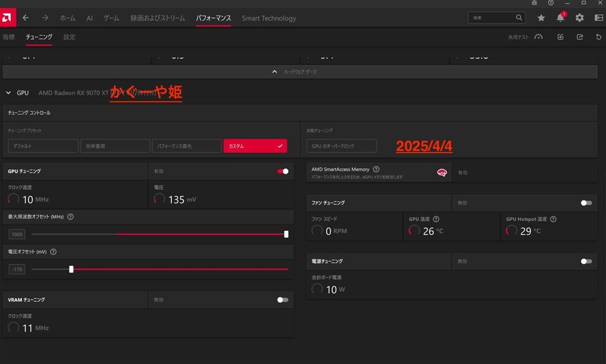Select the カスタム preset
This screenshot has height=364, width=606.
tap(255, 146)
